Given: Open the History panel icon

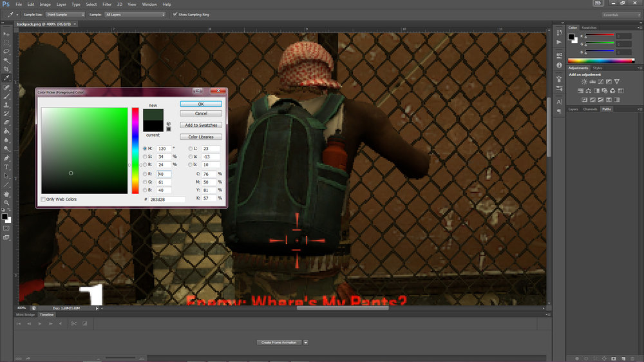Looking at the screenshot, I should (x=559, y=33).
